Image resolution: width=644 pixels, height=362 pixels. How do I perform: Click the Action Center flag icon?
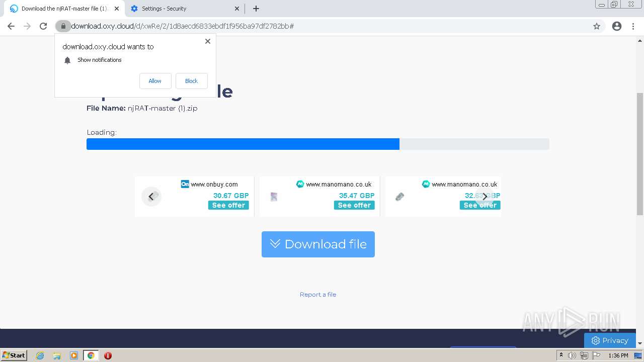(596, 355)
